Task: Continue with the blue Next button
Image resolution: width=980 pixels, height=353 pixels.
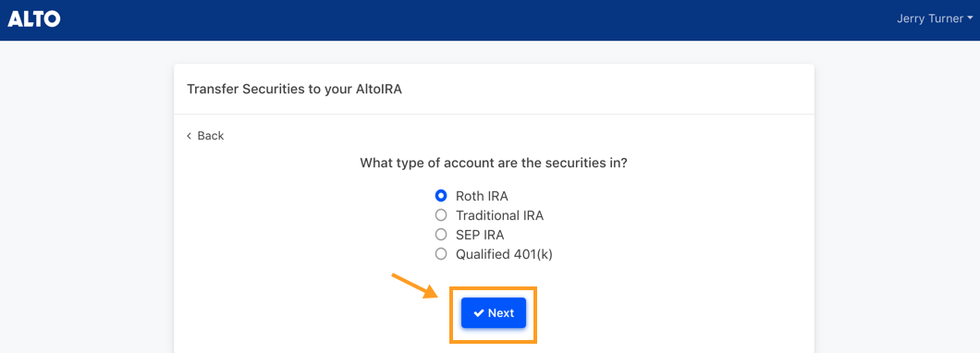Action: [494, 313]
